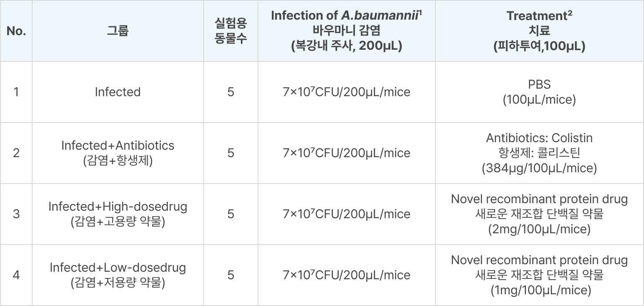This screenshot has height=306, width=644.
Task: Select row number 1 cell
Action: pyautogui.click(x=16, y=92)
